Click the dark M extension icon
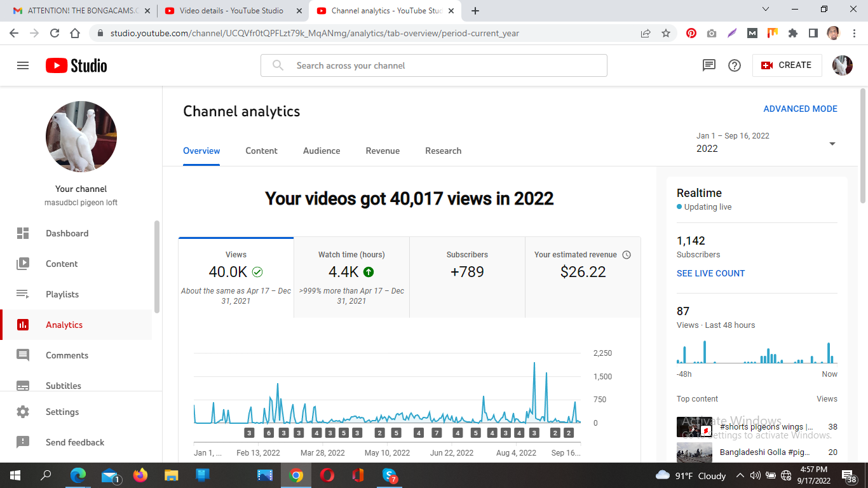 click(752, 33)
